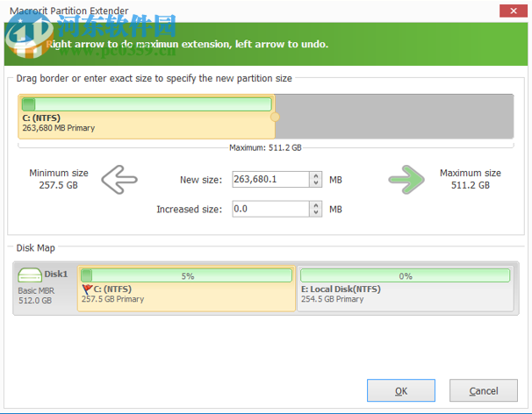Click the 0% usage bar of E: drive
Viewport: 532px width, 414px height.
point(405,275)
